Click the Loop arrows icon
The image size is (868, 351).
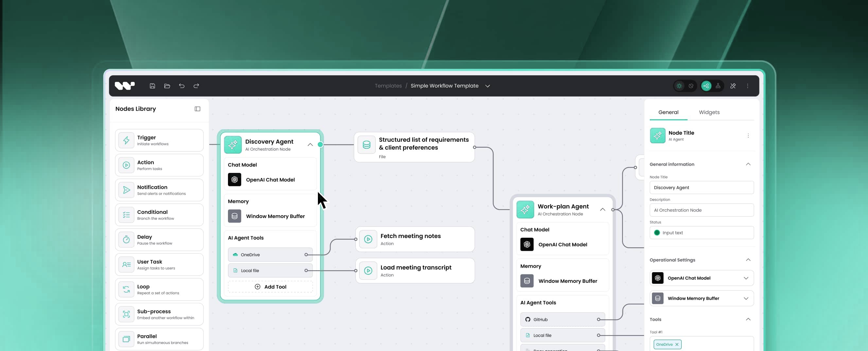click(126, 289)
